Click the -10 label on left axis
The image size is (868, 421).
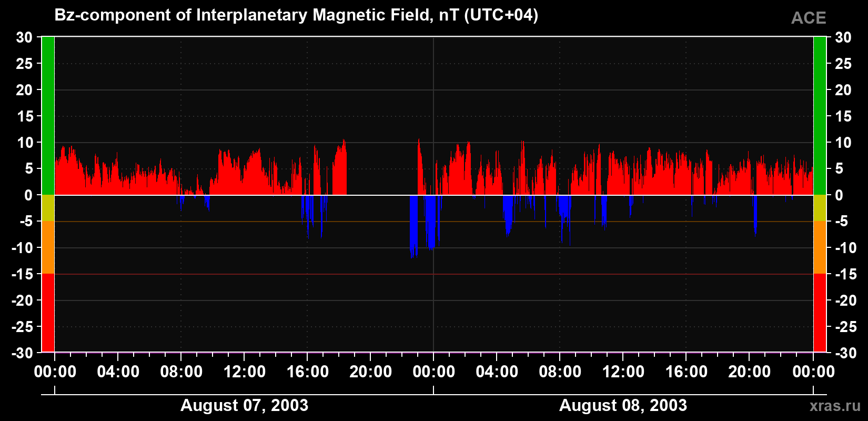[x=22, y=248]
